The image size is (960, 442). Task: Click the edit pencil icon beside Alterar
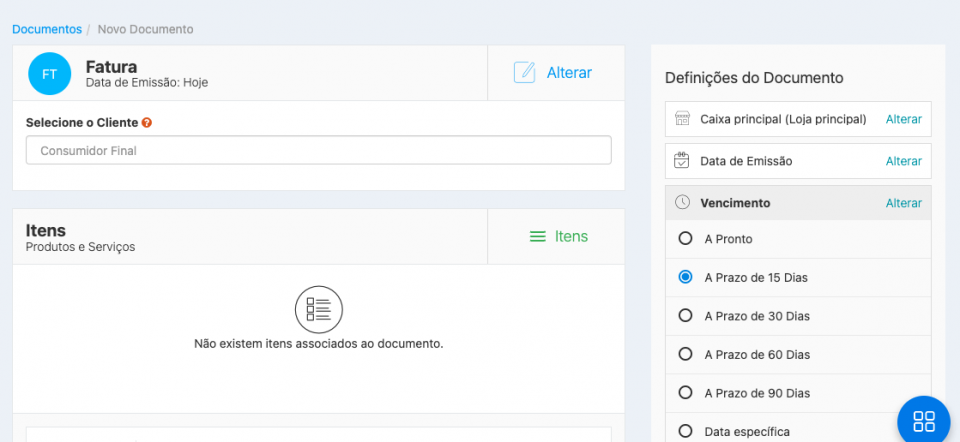point(524,73)
